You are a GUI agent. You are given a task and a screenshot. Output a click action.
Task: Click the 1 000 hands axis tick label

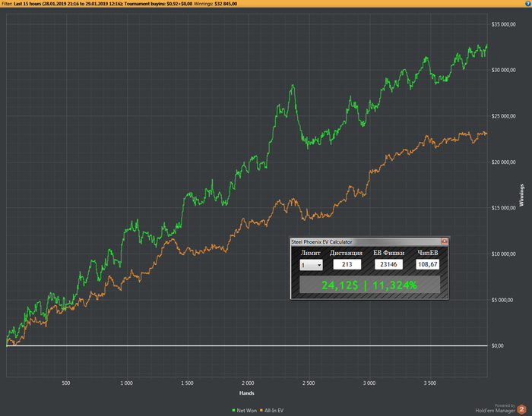pos(127,383)
